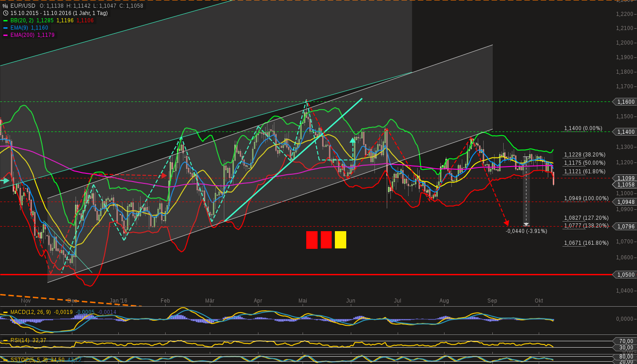
Task: Click the Sep label on the time axis
Action: coord(492,301)
